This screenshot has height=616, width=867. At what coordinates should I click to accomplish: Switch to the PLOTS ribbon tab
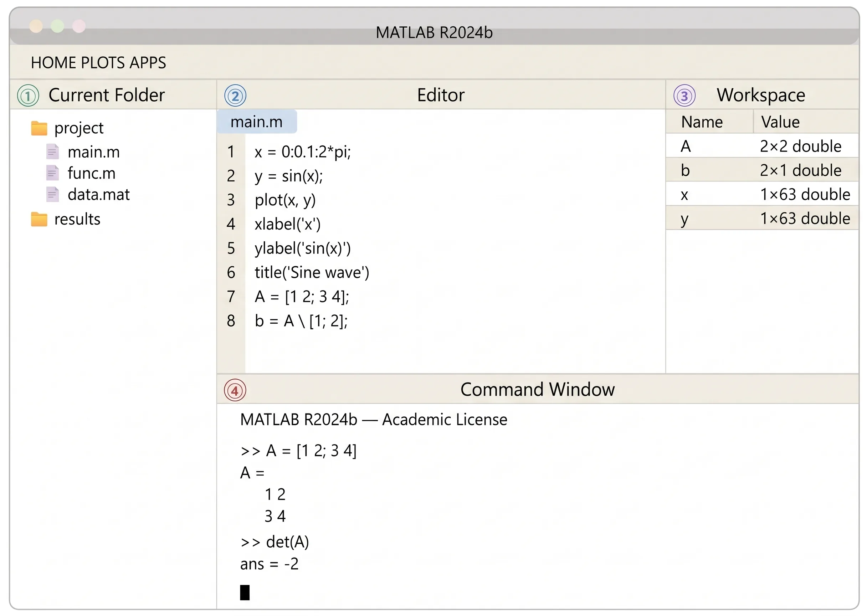[103, 63]
